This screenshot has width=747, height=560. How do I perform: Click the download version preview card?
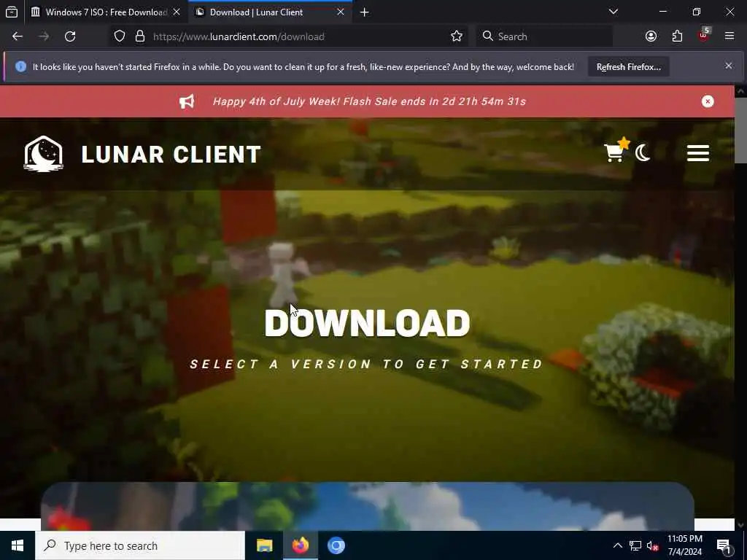coord(368,506)
